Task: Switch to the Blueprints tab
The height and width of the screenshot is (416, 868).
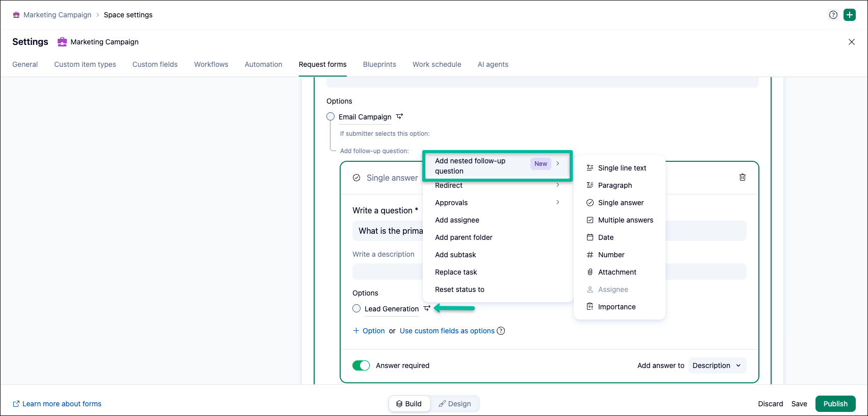Action: [x=379, y=64]
